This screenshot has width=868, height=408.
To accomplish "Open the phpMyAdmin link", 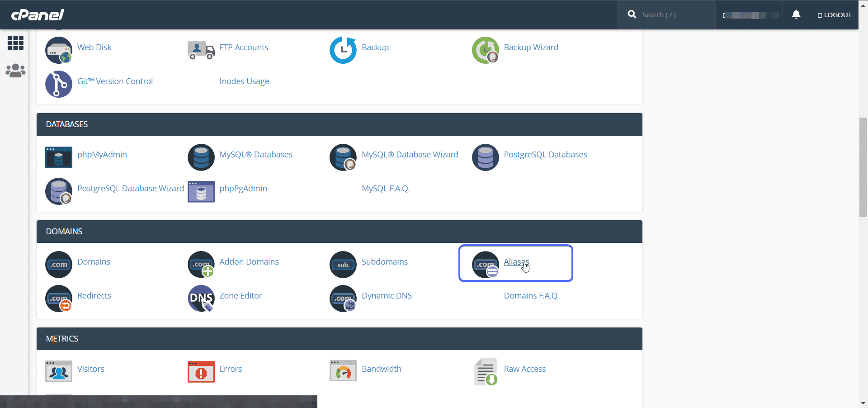I will click(102, 155).
